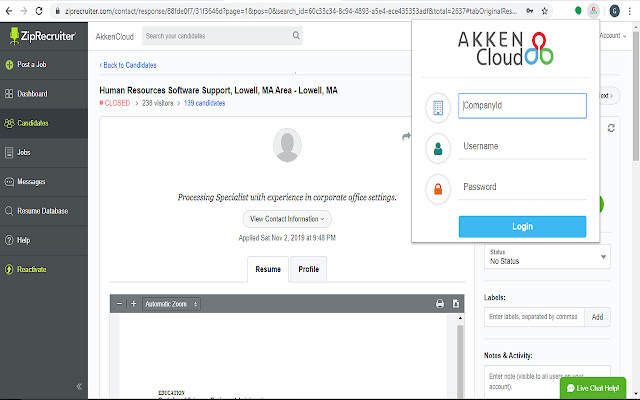Click the Enter note text area
640x400 pixels.
pyautogui.click(x=547, y=382)
